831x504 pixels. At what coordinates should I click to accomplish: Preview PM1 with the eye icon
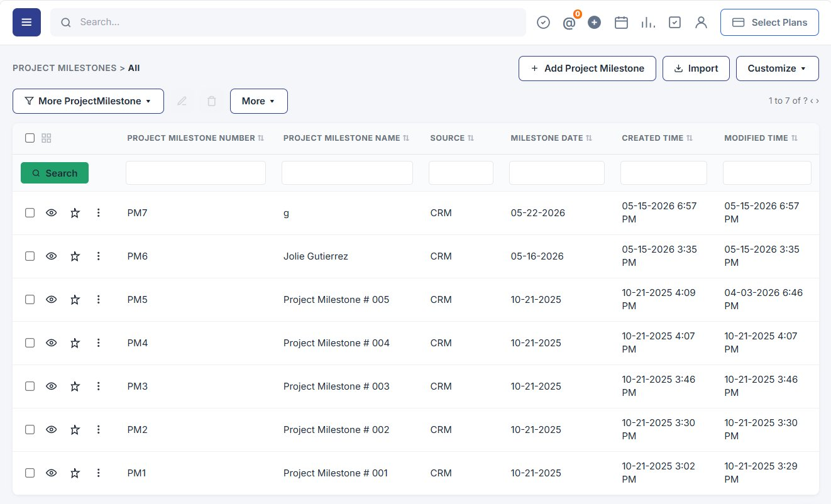(x=52, y=473)
